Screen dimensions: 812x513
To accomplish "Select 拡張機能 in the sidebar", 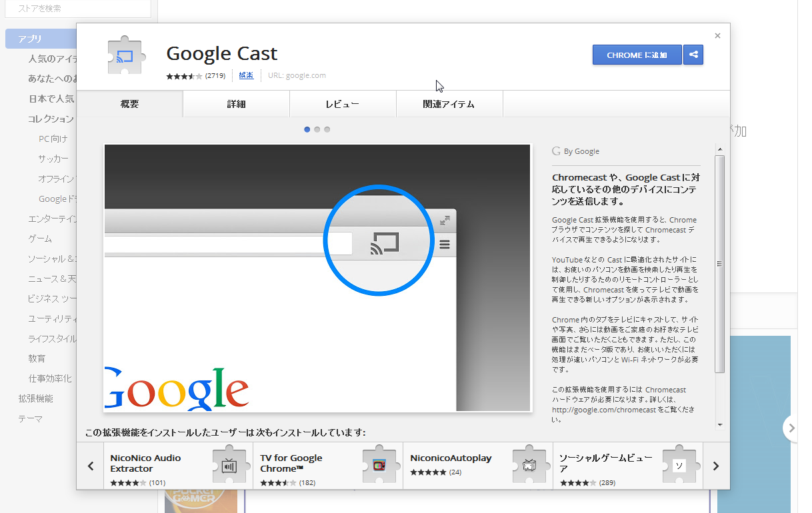I will point(36,398).
